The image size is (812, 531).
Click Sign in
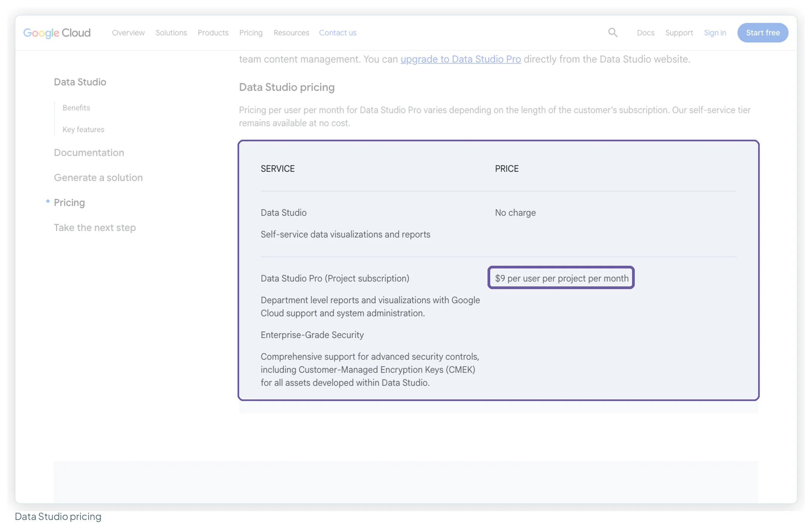(x=715, y=33)
